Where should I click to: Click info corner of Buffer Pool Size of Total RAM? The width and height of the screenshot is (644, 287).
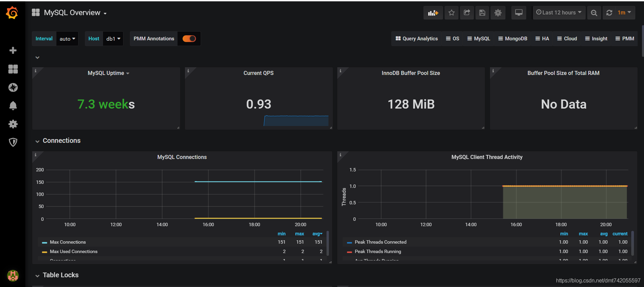[x=493, y=71]
